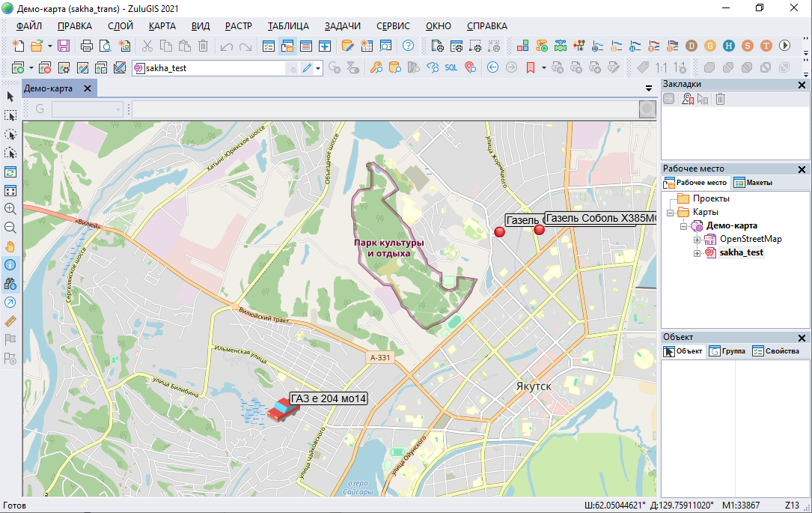Toggle the highlighted workspace panel button
The image size is (812, 513).
coord(287,46)
